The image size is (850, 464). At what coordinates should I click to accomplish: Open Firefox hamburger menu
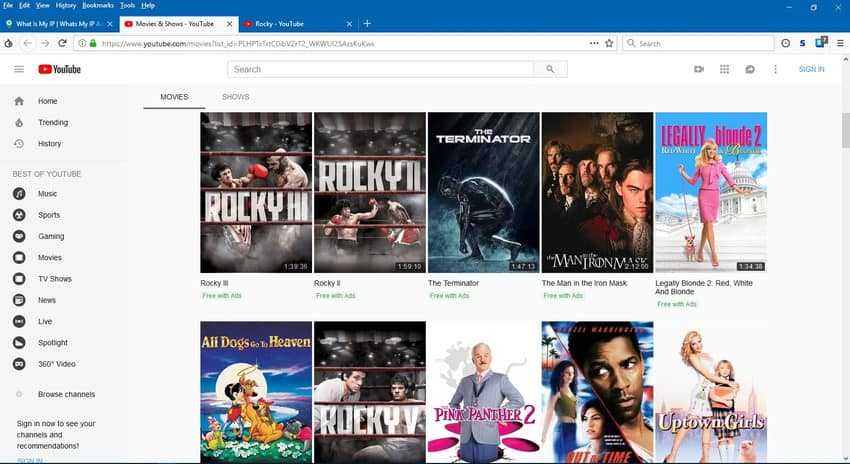click(x=840, y=43)
